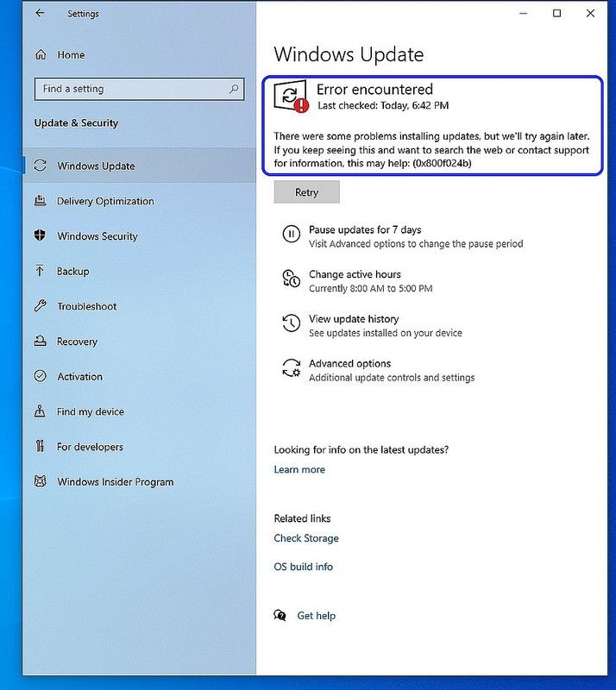
Task: Open Delivery Optimization settings
Action: [x=139, y=201]
